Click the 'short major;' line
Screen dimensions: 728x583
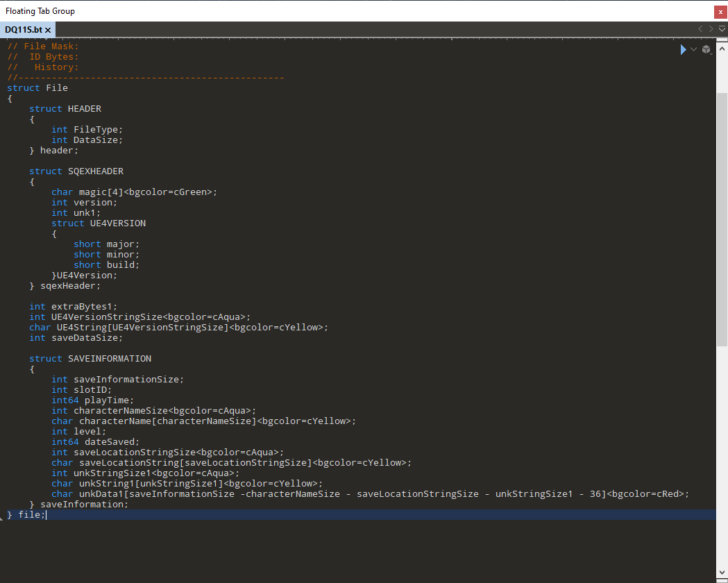(x=106, y=244)
